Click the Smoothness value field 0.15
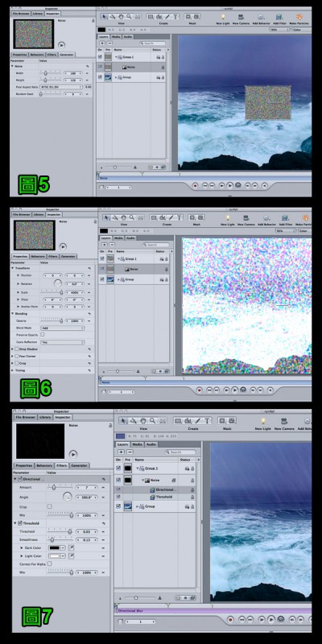This screenshot has width=322, height=644. 87,539
